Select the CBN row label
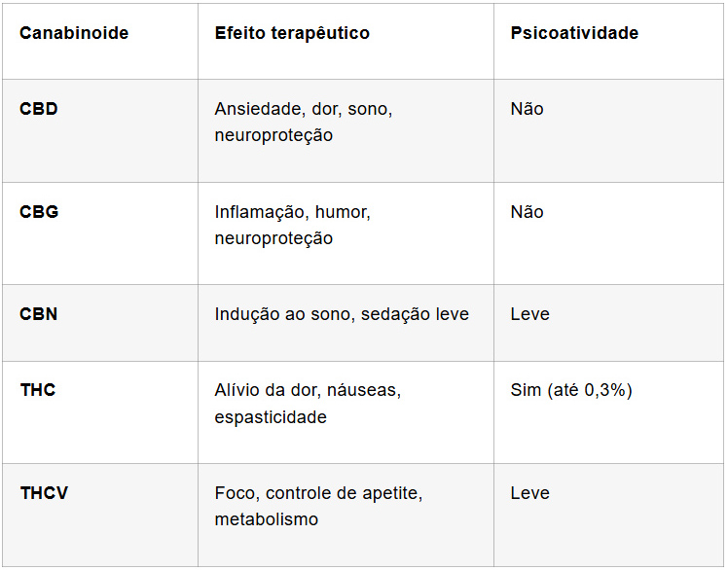The height and width of the screenshot is (570, 728). [x=39, y=314]
